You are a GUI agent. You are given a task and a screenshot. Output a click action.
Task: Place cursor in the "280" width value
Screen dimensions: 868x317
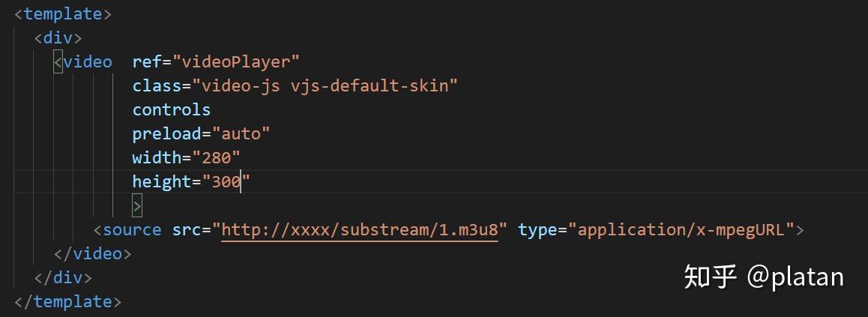[x=216, y=157]
